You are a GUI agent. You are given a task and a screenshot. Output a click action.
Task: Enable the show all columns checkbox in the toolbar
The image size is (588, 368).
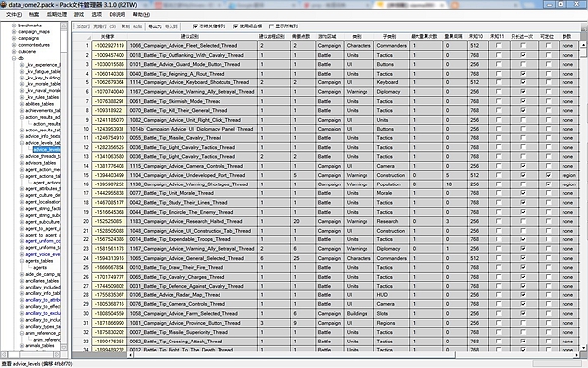tap(271, 26)
